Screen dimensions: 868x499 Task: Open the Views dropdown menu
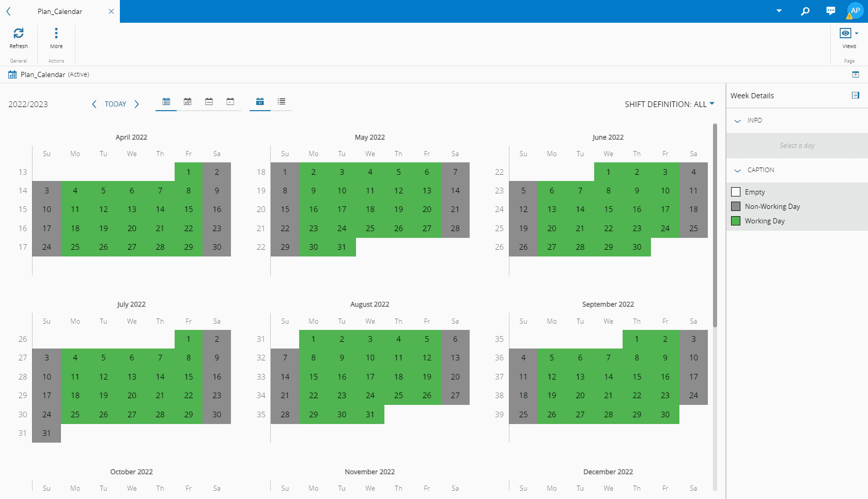tap(849, 34)
